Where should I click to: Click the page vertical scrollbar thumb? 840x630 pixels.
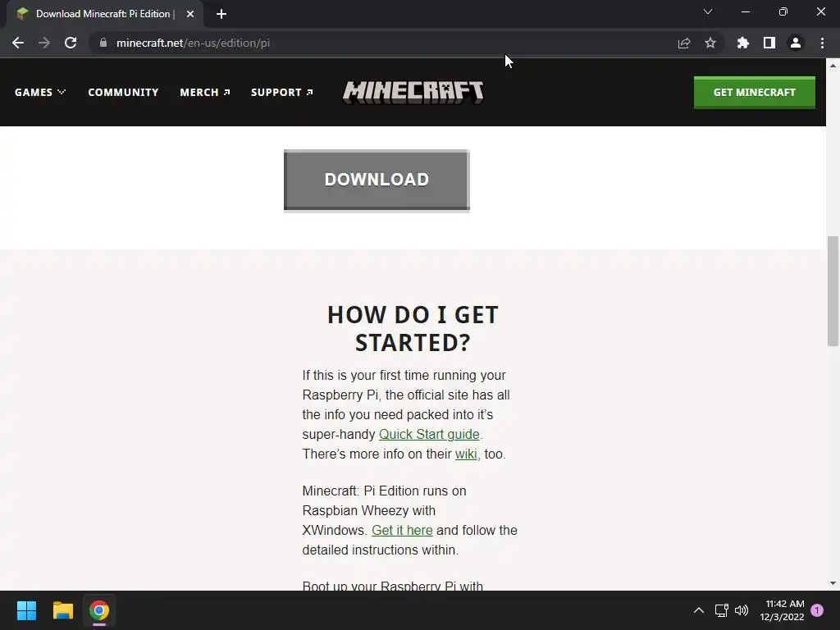tap(833, 291)
